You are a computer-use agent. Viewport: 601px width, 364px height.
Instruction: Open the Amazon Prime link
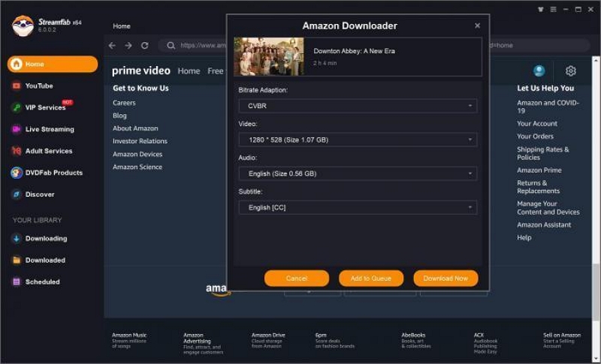[539, 170]
